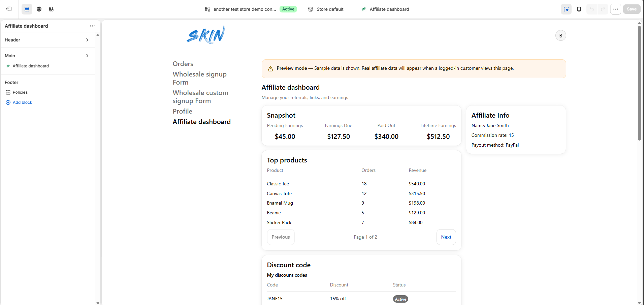
Task: Toggle the inspector selection tool icon
Action: (x=566, y=9)
